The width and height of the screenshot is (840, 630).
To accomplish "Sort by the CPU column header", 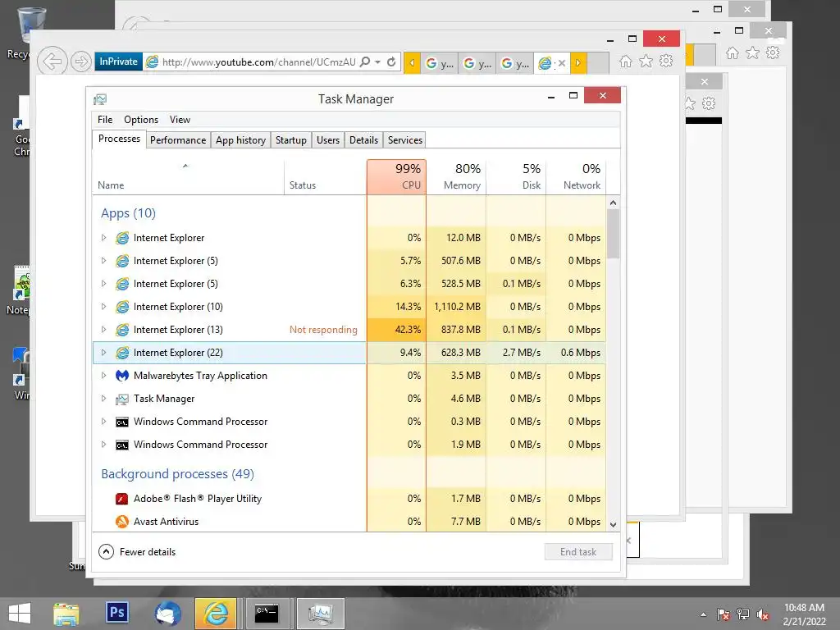I will pos(396,177).
